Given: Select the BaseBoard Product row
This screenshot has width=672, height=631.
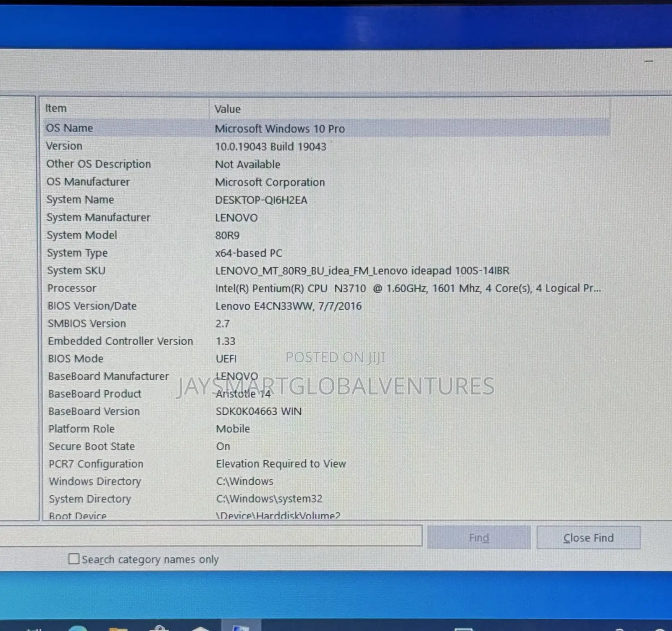Looking at the screenshot, I should pos(326,394).
